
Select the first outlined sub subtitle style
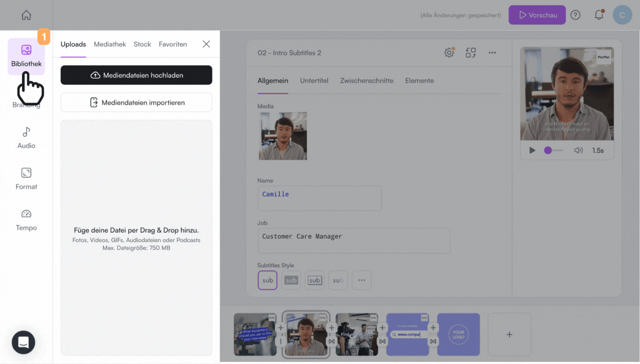[x=268, y=281]
